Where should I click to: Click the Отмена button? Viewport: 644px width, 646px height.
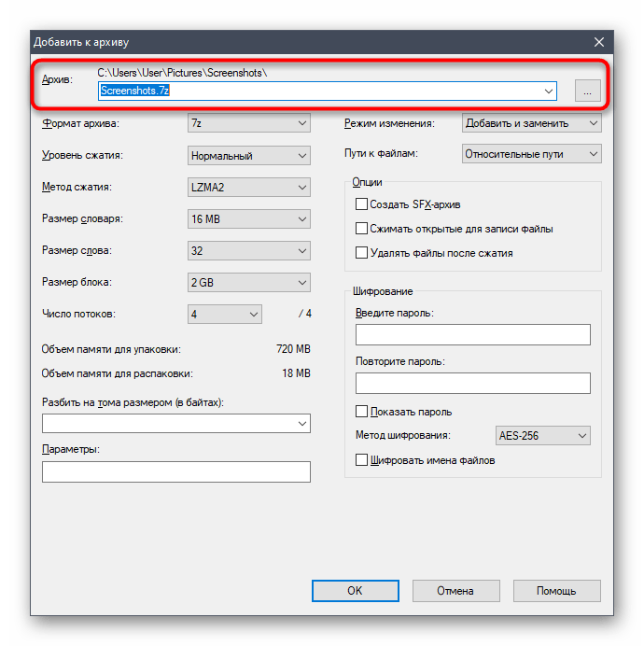[455, 591]
